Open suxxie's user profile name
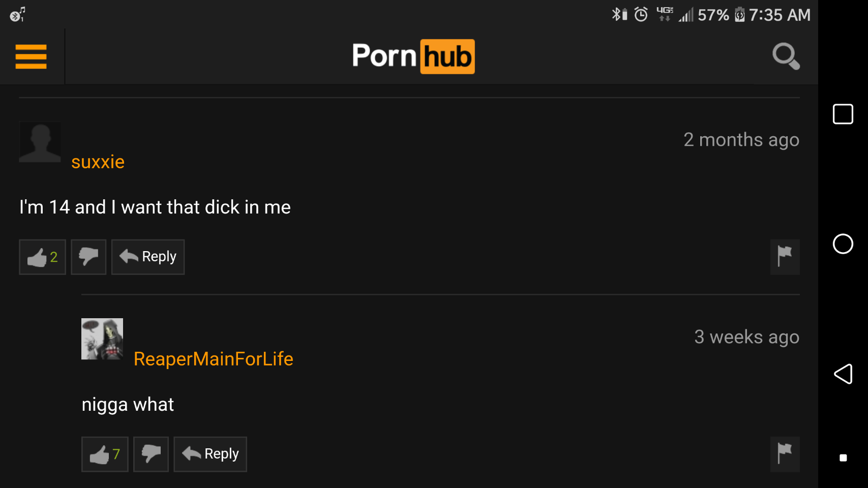The height and width of the screenshot is (488, 868). (98, 162)
